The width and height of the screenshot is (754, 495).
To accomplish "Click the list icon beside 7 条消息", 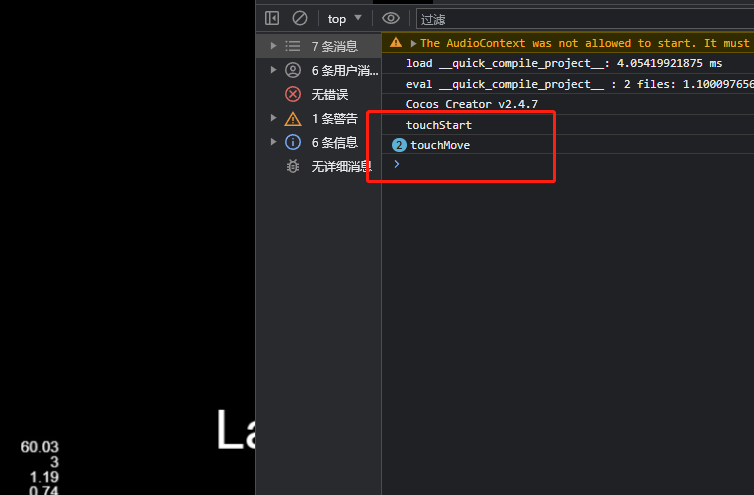I will 292,46.
